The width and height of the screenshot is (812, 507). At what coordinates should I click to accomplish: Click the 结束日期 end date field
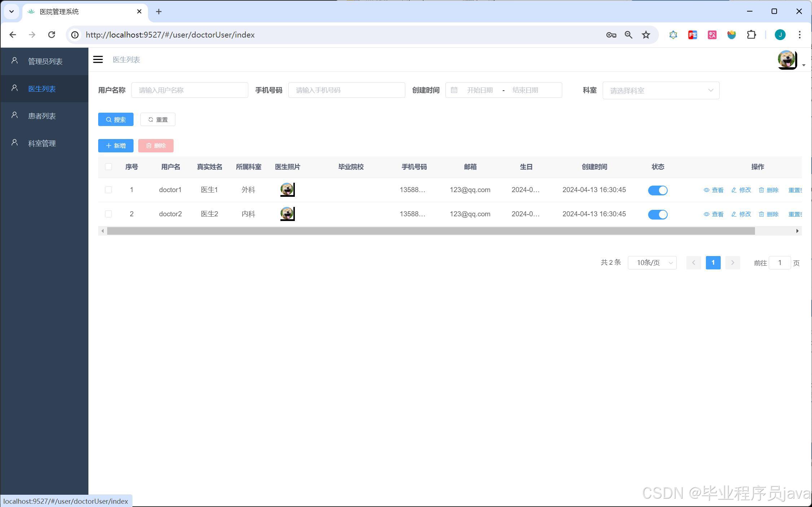pos(525,90)
